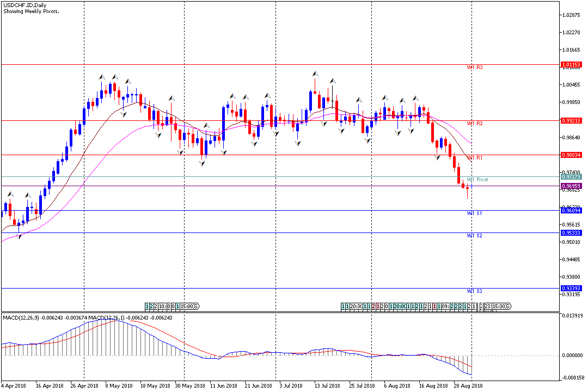Click the 3 Jul 2018 date label
588x392 pixels.
(x=291, y=385)
